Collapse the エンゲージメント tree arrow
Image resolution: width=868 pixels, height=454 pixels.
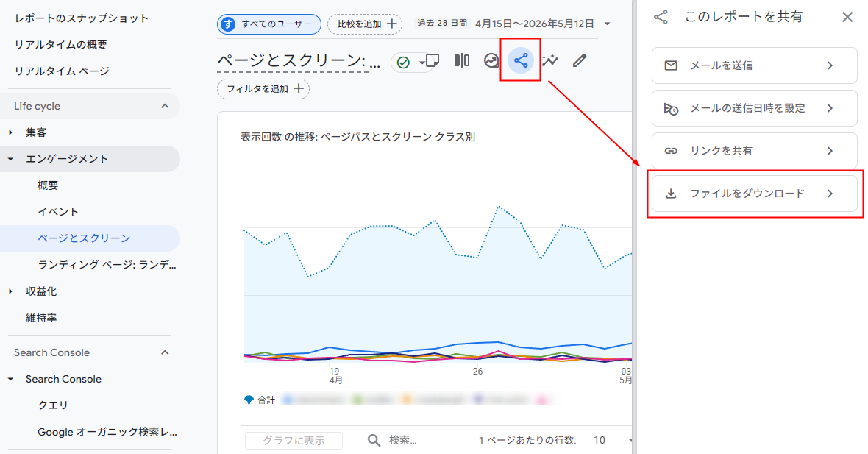click(x=10, y=159)
